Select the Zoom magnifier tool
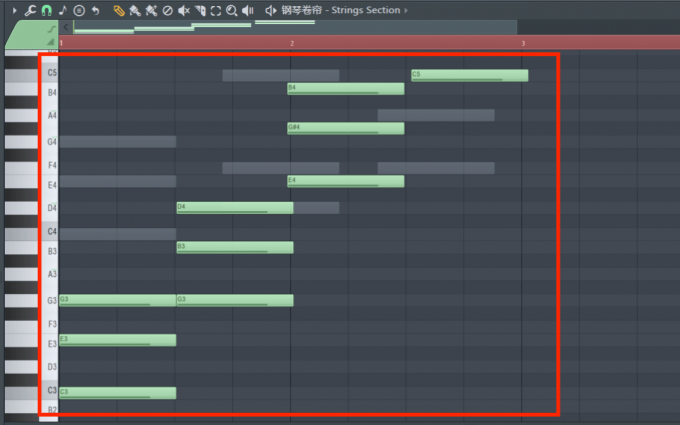 [232, 10]
